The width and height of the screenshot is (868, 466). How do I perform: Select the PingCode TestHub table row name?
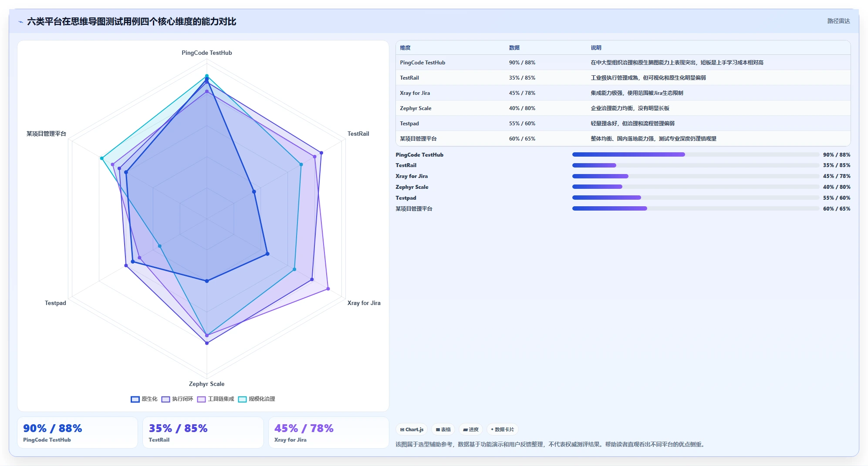(x=422, y=63)
